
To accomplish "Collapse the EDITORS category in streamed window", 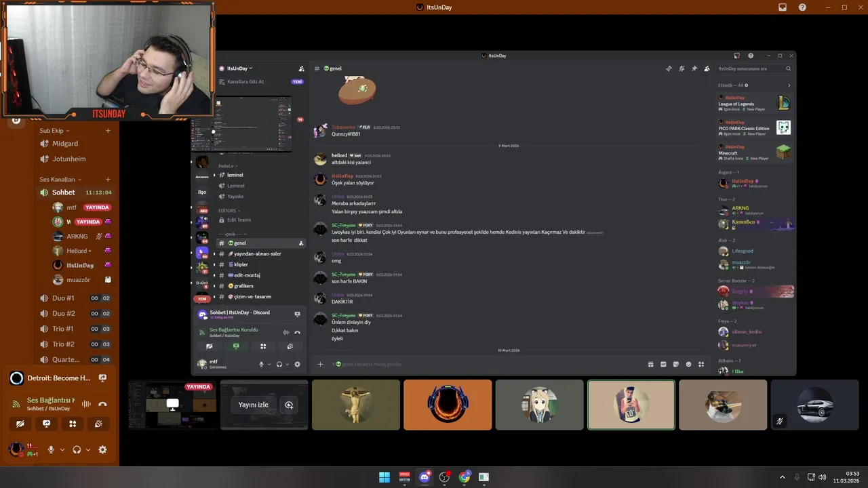I will point(229,211).
